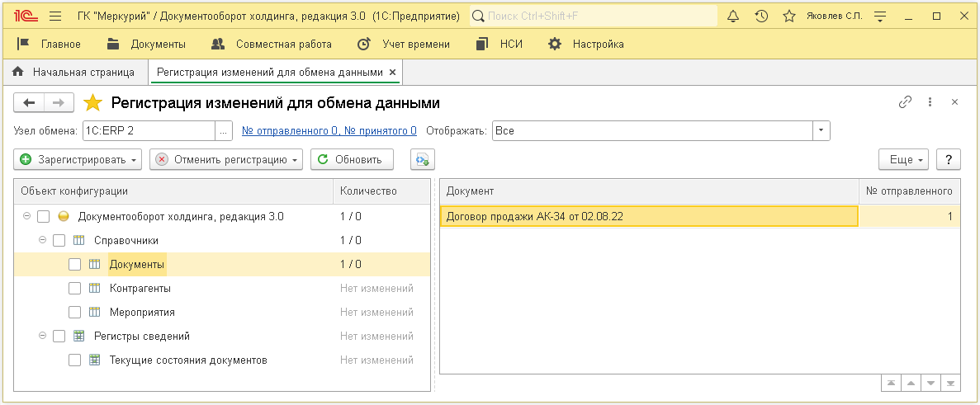Click the Search field in the title bar

[x=594, y=16]
